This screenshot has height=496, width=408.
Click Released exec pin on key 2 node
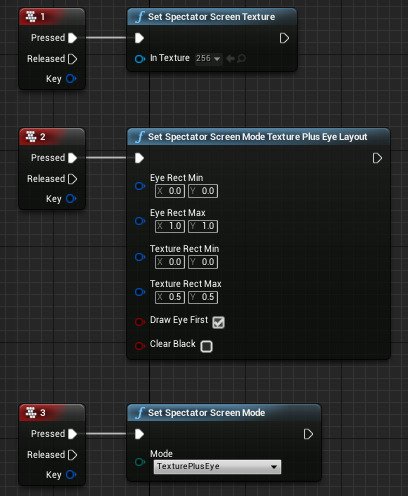[x=72, y=179]
